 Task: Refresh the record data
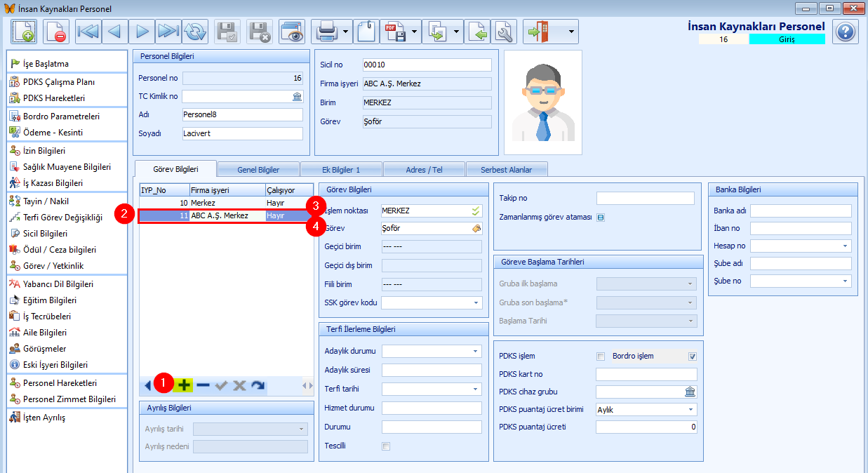tap(195, 32)
